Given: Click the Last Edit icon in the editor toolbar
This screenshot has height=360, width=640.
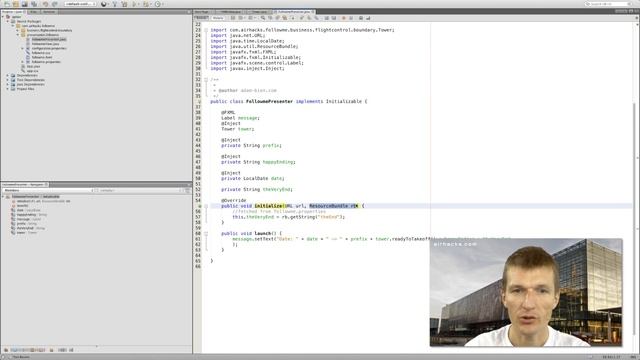Looking at the screenshot, I should (x=233, y=18).
